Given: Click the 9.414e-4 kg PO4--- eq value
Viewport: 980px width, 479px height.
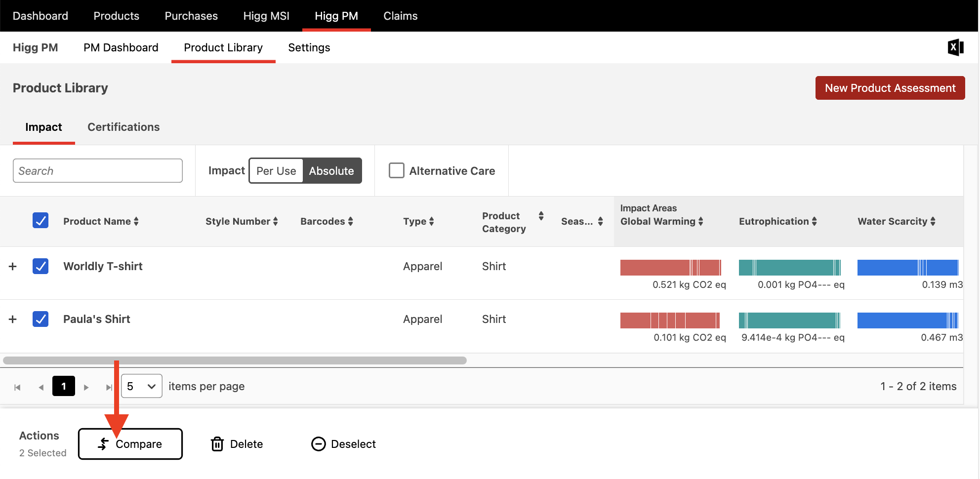Looking at the screenshot, I should tap(793, 337).
